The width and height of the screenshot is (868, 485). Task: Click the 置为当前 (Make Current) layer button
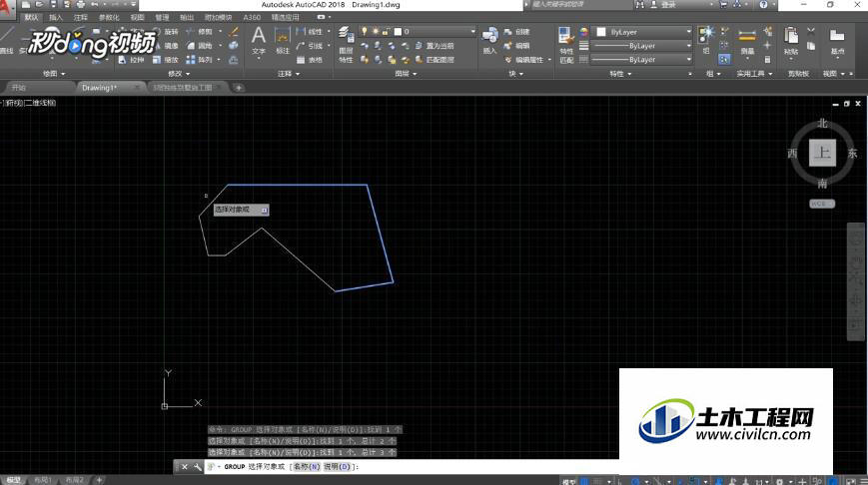coord(434,46)
